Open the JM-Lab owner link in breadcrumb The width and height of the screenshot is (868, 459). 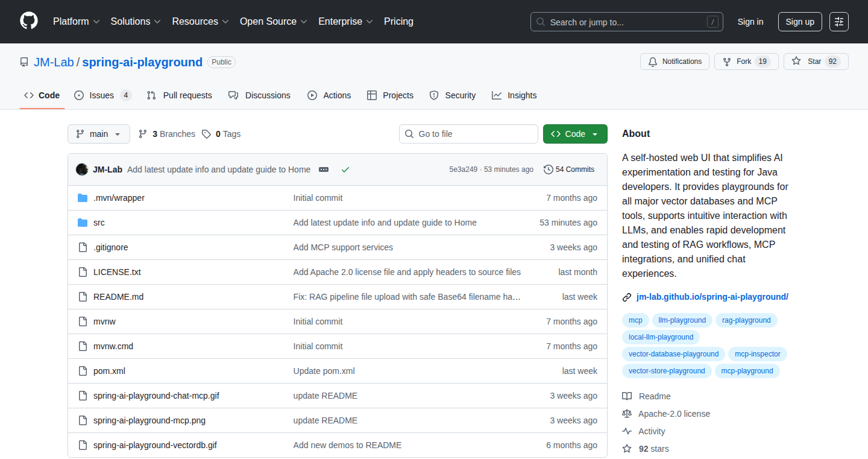[x=54, y=62]
